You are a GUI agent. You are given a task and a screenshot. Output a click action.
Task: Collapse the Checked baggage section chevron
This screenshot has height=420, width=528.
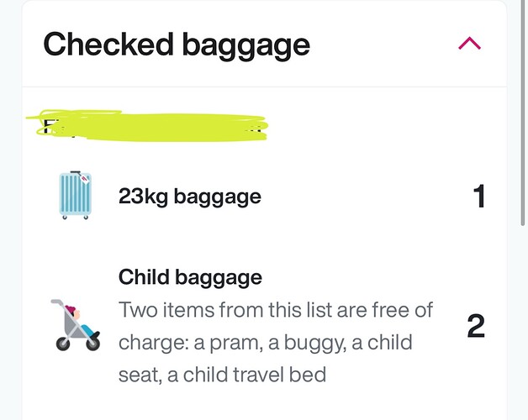(x=469, y=44)
